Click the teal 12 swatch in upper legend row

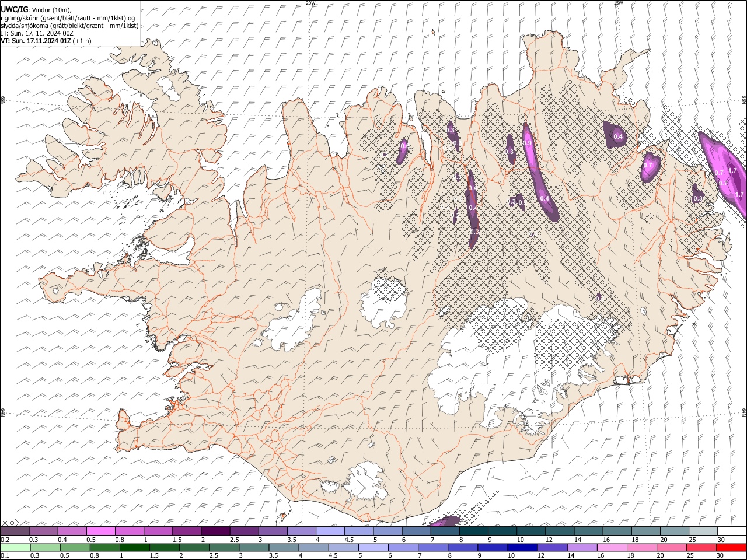[560, 531]
